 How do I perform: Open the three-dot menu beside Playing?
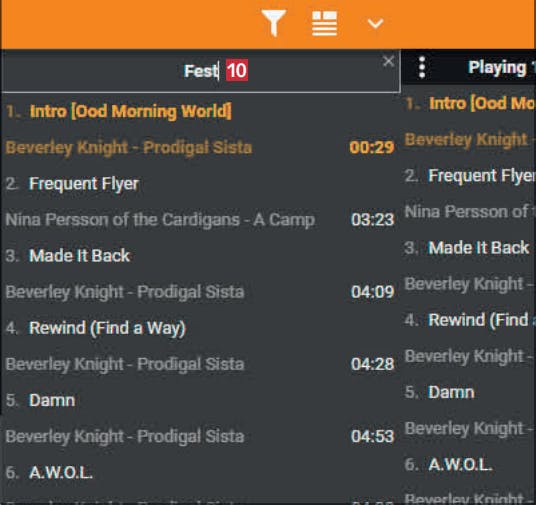click(x=422, y=67)
